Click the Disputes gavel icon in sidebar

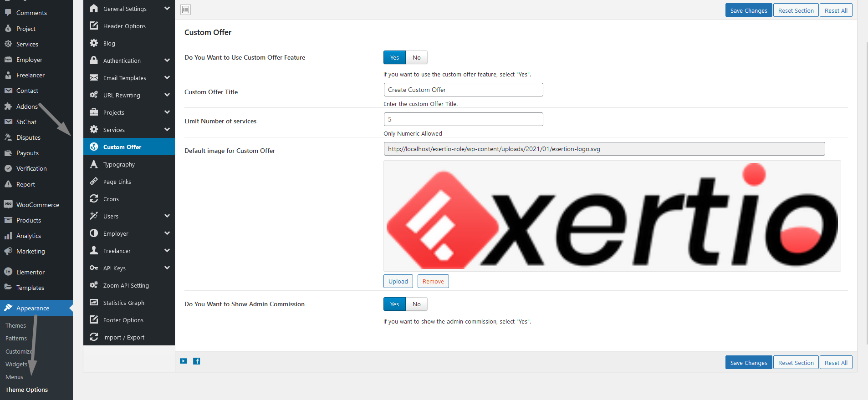tap(8, 137)
